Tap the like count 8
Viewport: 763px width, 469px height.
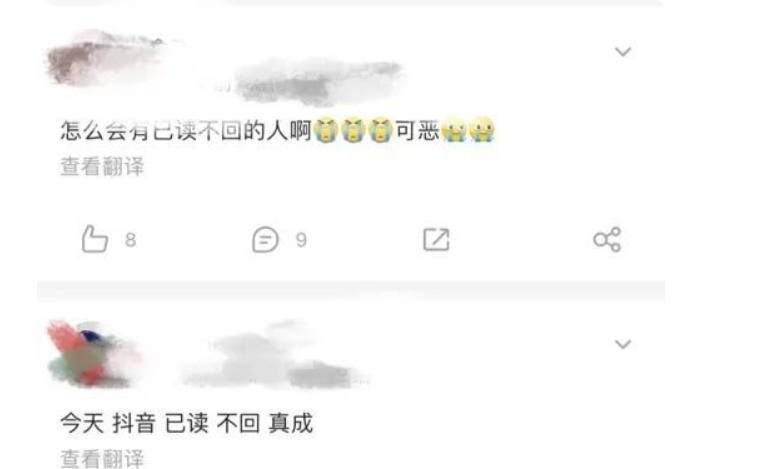click(x=130, y=240)
